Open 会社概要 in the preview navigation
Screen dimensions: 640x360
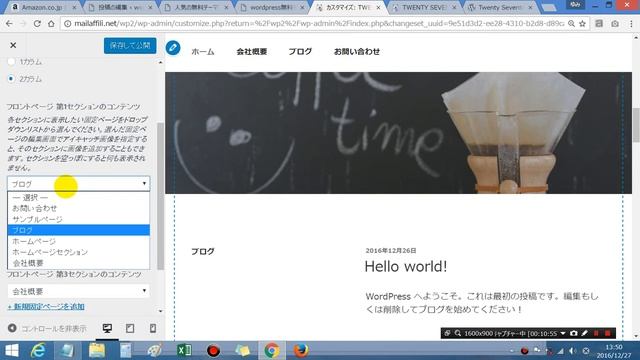coord(252,51)
